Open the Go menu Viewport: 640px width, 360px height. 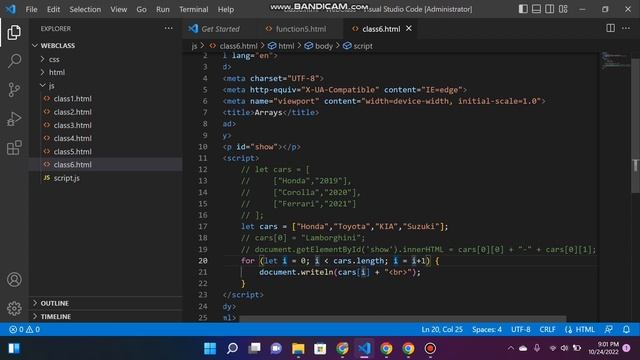coord(141,9)
